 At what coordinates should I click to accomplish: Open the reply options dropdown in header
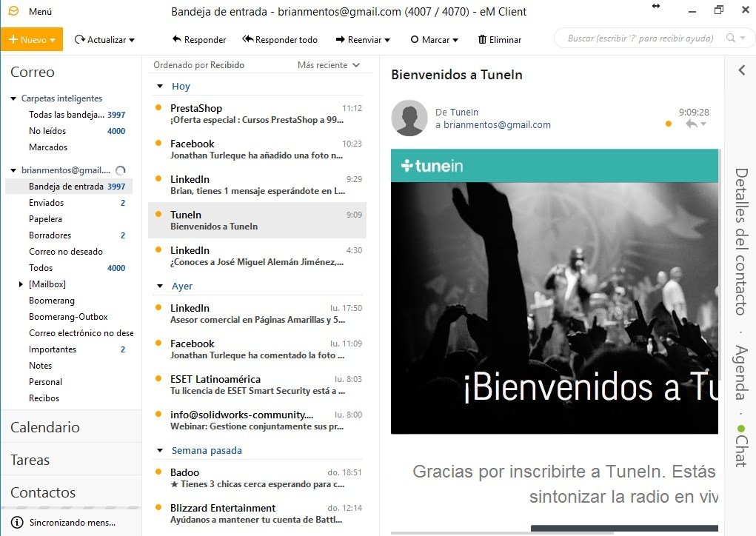coord(703,124)
